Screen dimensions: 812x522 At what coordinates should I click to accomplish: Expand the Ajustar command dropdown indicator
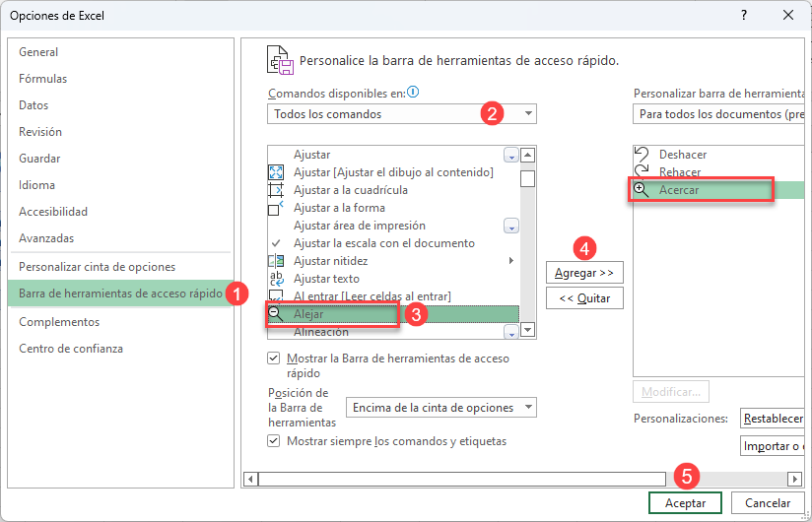pos(511,155)
